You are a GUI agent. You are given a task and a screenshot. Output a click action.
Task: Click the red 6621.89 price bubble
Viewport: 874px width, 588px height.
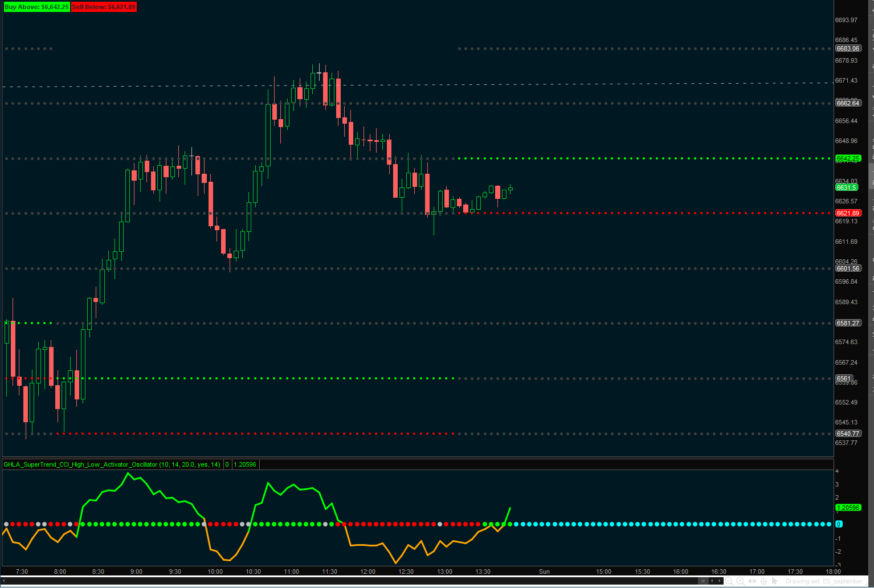tap(847, 213)
